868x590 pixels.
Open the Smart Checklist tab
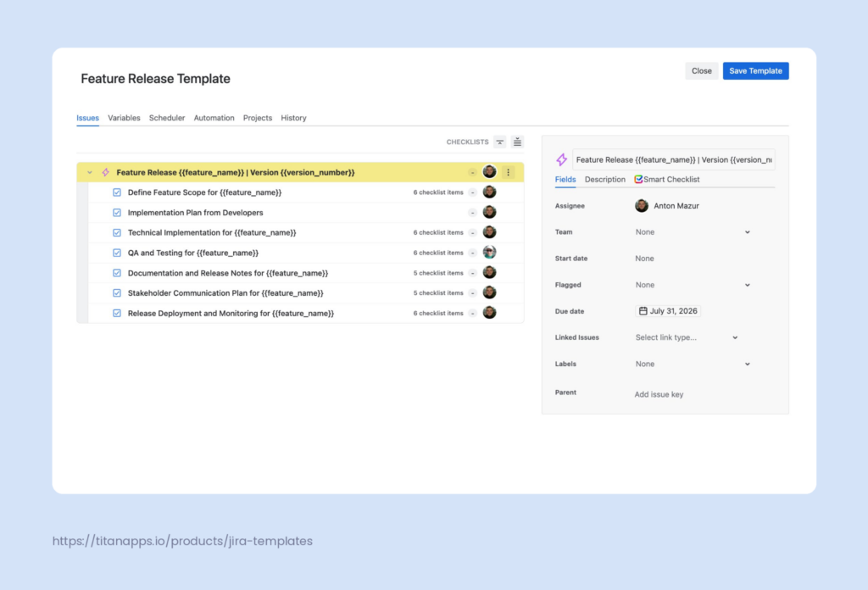(x=667, y=180)
